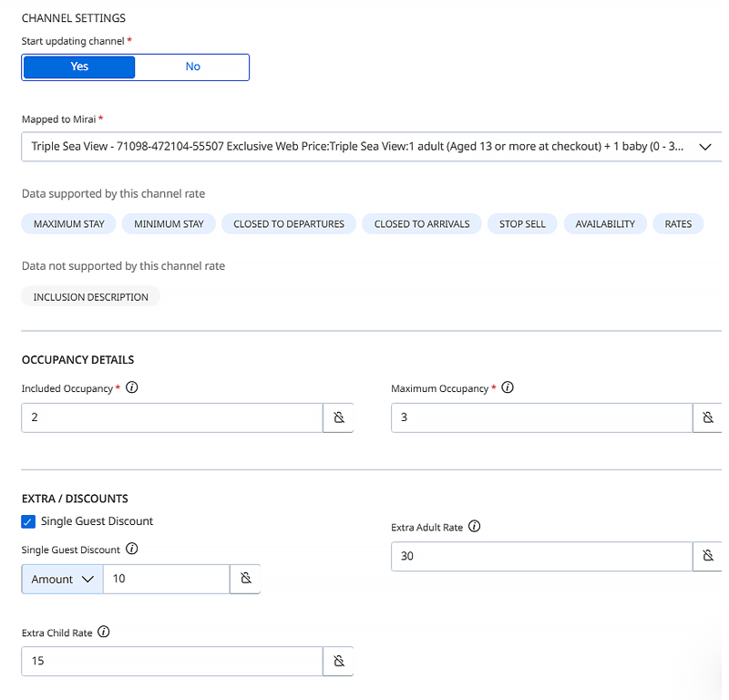The image size is (729, 700).
Task: Click the Single Guest Discount amount field
Action: pyautogui.click(x=165, y=579)
